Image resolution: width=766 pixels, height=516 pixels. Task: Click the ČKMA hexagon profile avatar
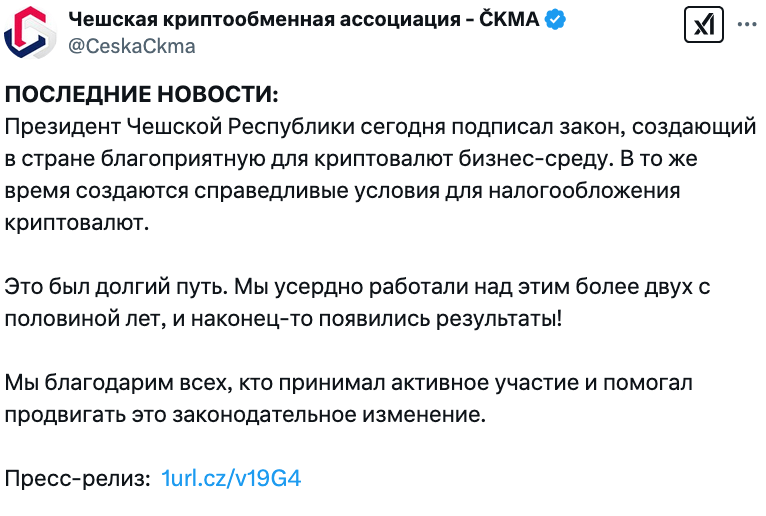pyautogui.click(x=29, y=33)
